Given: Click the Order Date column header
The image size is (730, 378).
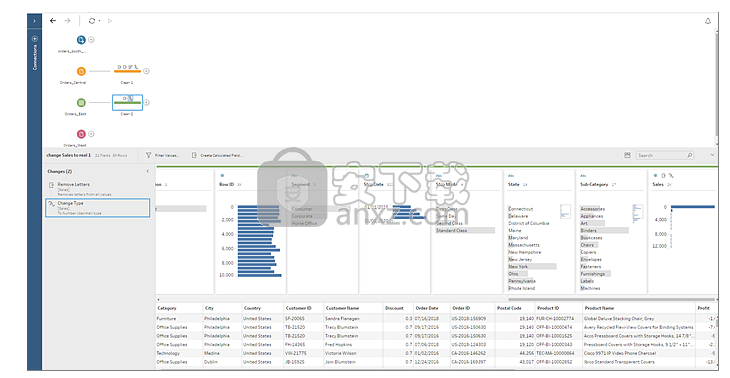Looking at the screenshot, I should point(427,308).
